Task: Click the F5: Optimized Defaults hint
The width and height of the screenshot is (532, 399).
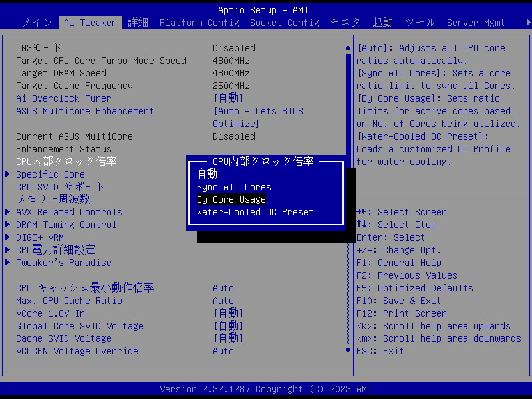Action: [x=414, y=288]
